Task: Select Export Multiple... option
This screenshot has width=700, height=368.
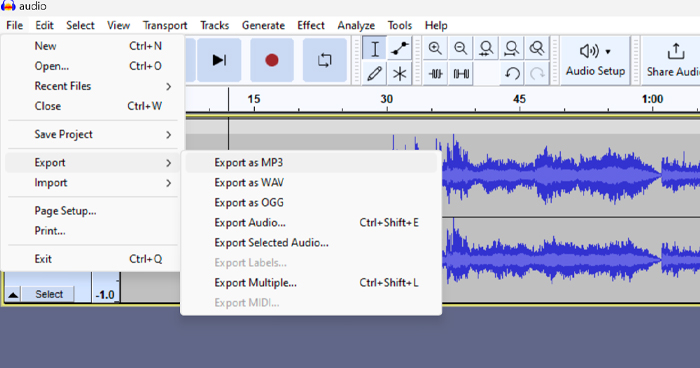Action: tap(311, 283)
